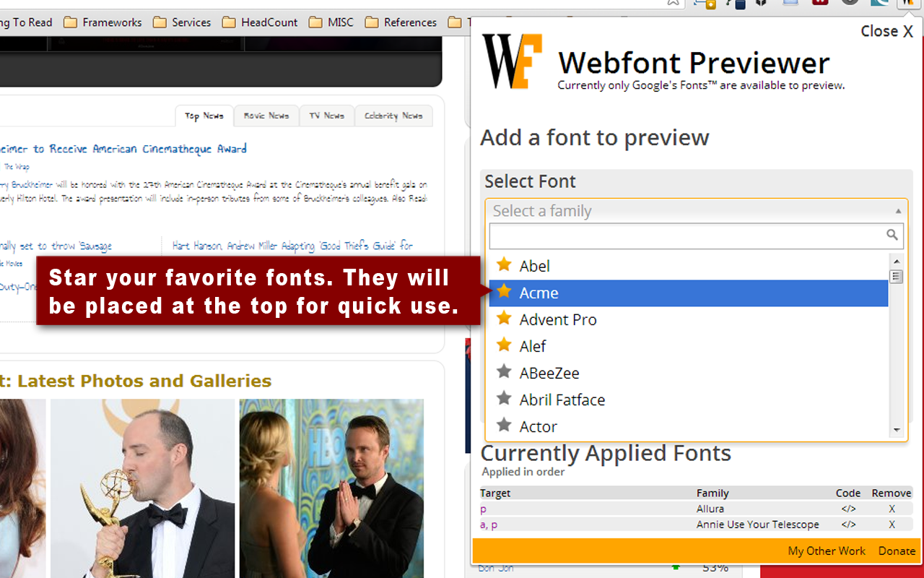The width and height of the screenshot is (924, 578).
Task: Open the Good Thief's Guide article link
Action: [x=293, y=246]
